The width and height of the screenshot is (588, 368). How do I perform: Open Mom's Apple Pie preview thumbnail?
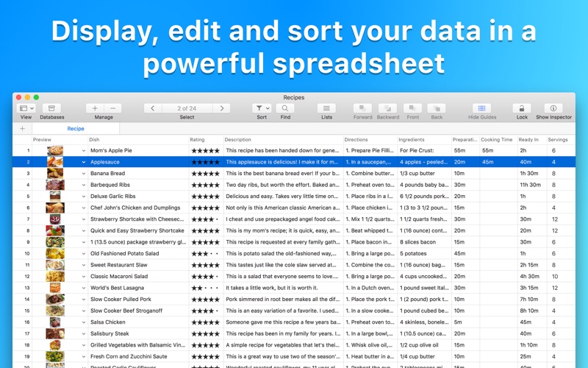[x=55, y=151]
